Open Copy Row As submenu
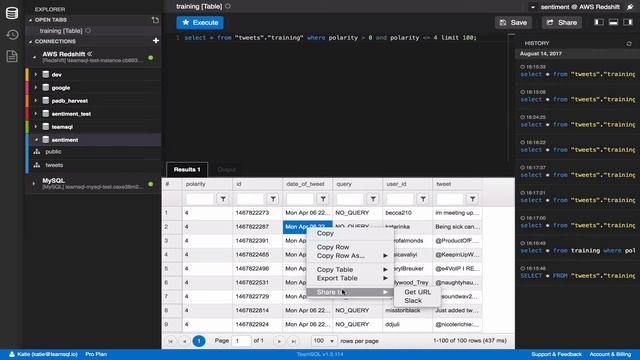The image size is (640, 360). [x=350, y=256]
